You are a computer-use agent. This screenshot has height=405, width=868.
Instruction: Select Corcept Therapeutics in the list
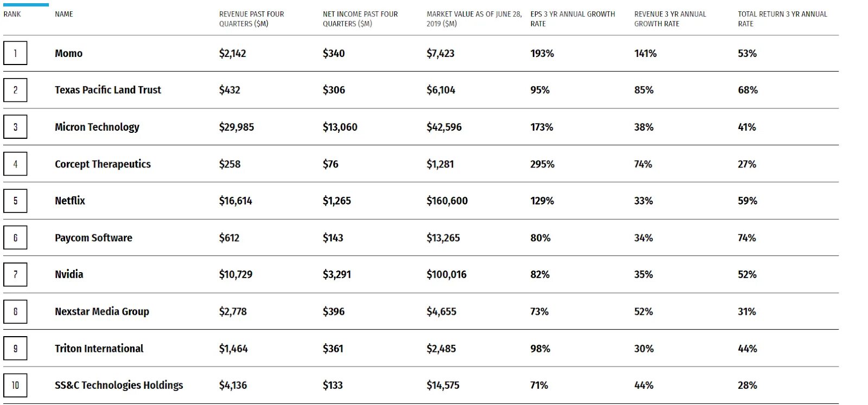103,164
